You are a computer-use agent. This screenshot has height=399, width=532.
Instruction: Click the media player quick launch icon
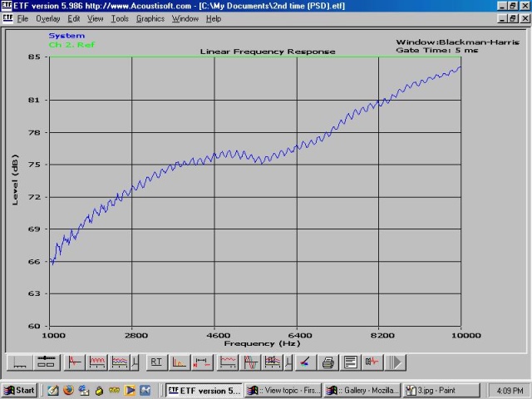tap(130, 390)
